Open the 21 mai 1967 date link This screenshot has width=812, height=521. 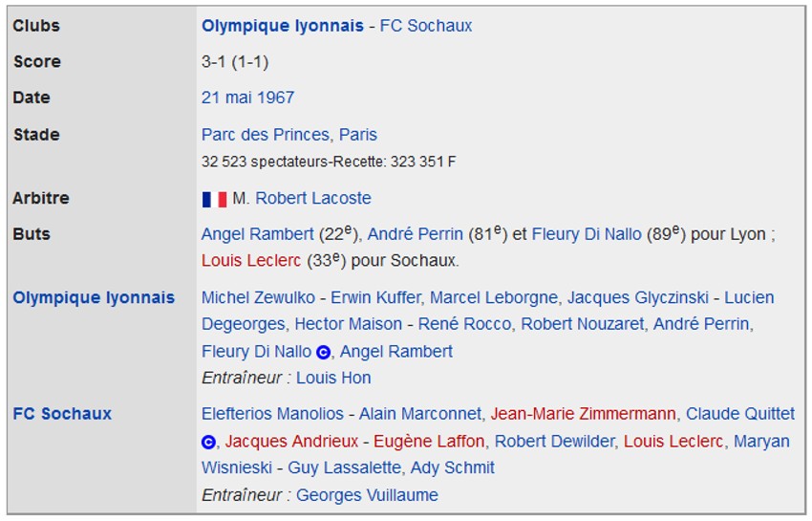247,98
